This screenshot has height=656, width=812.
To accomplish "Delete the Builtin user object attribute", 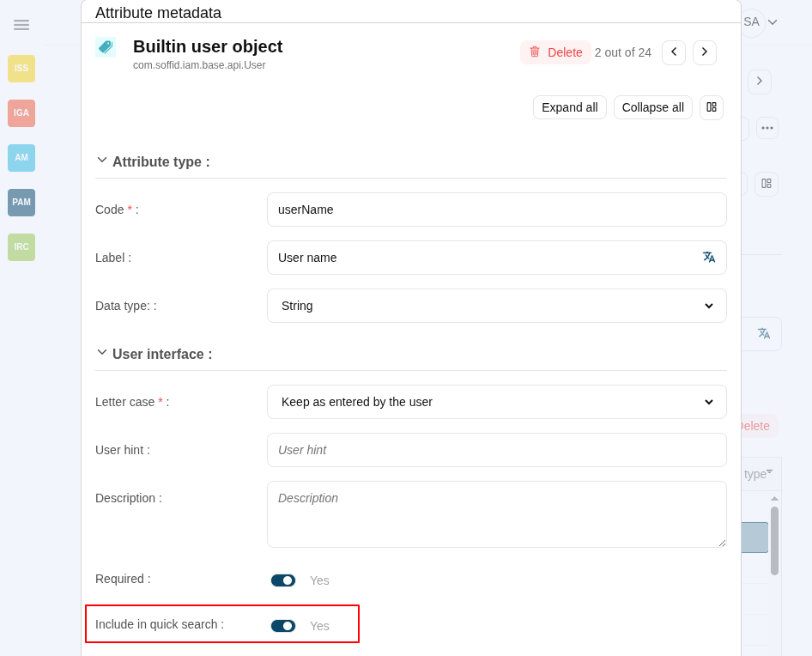I will pos(555,52).
